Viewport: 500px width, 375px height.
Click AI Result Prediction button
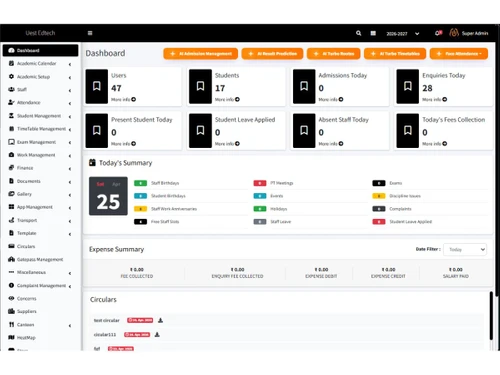pyautogui.click(x=272, y=54)
